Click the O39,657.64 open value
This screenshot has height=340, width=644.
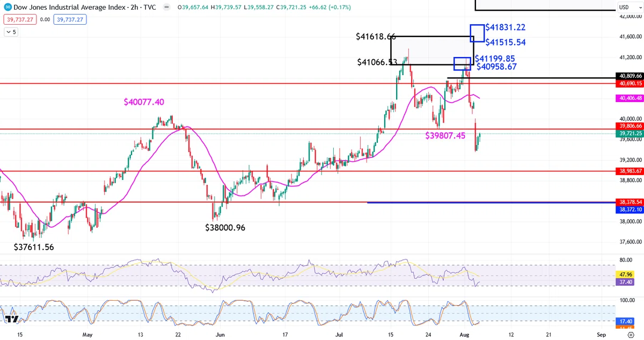pos(193,7)
